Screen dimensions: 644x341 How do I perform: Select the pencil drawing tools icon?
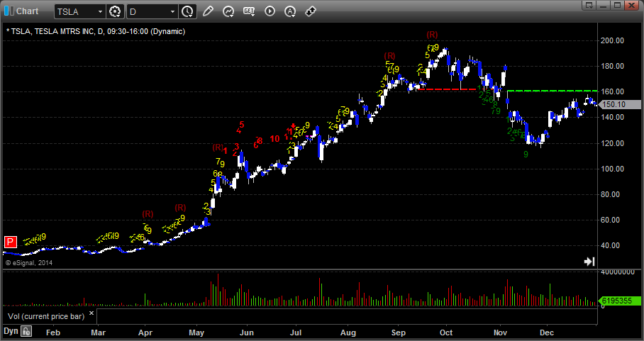pos(209,11)
